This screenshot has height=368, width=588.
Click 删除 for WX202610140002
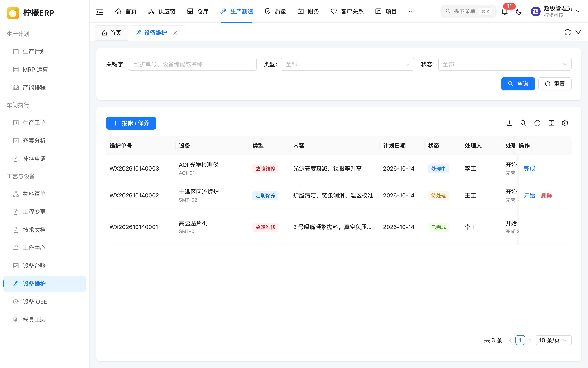pos(546,195)
